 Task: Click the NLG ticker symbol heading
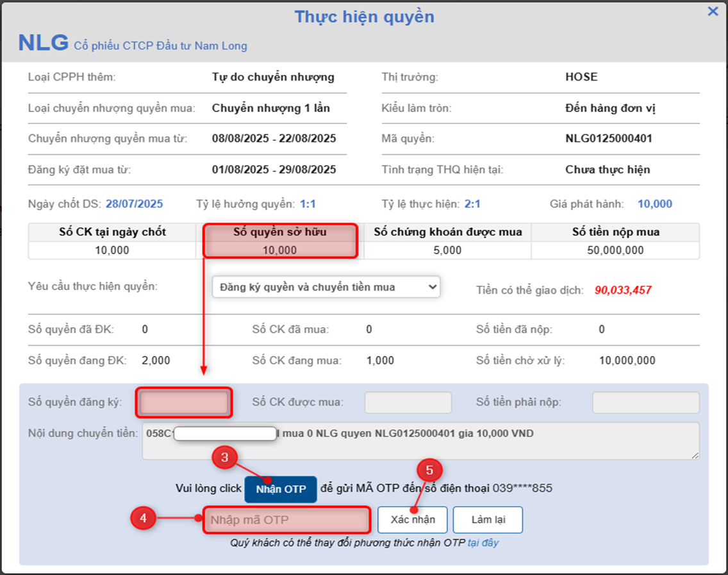click(43, 43)
